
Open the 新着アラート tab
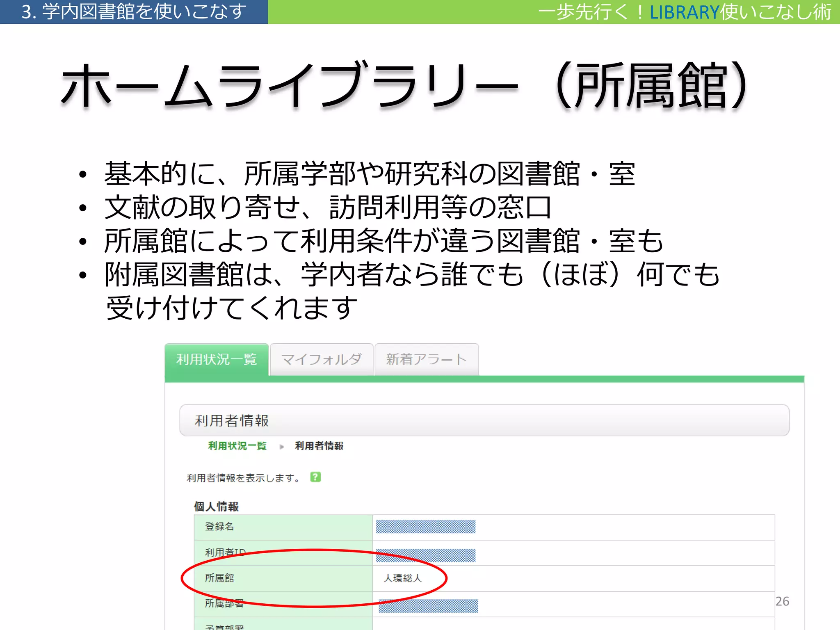pyautogui.click(x=427, y=359)
